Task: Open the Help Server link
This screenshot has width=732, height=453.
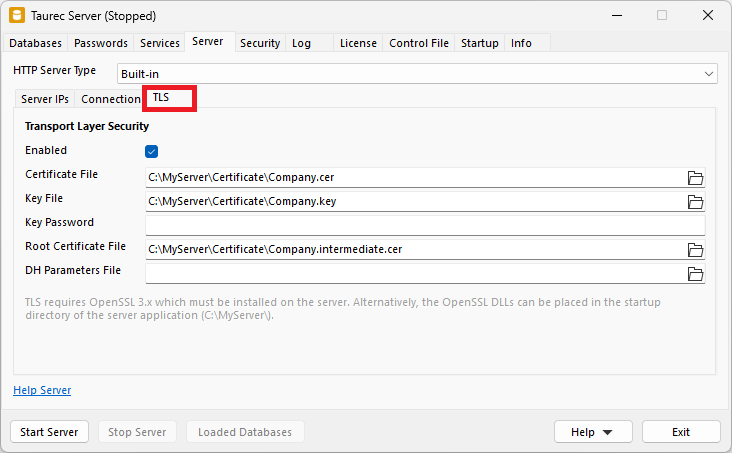Action: pos(42,390)
